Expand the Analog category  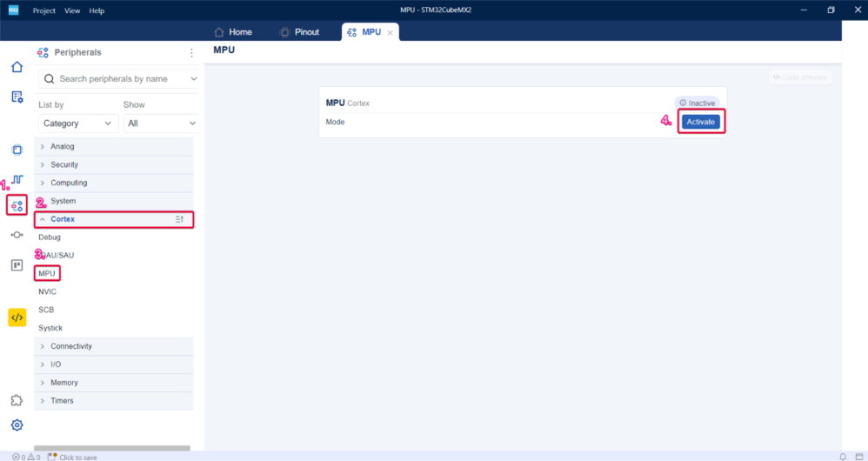coord(114,147)
